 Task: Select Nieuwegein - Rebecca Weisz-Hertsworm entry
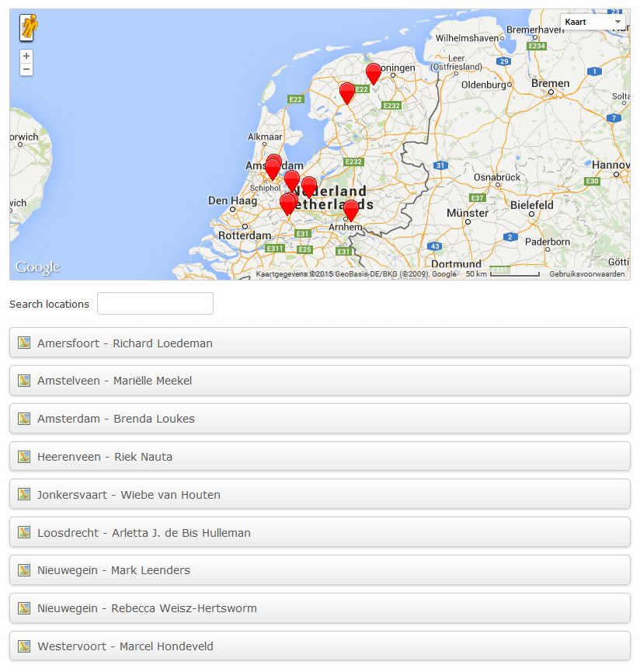(x=320, y=608)
